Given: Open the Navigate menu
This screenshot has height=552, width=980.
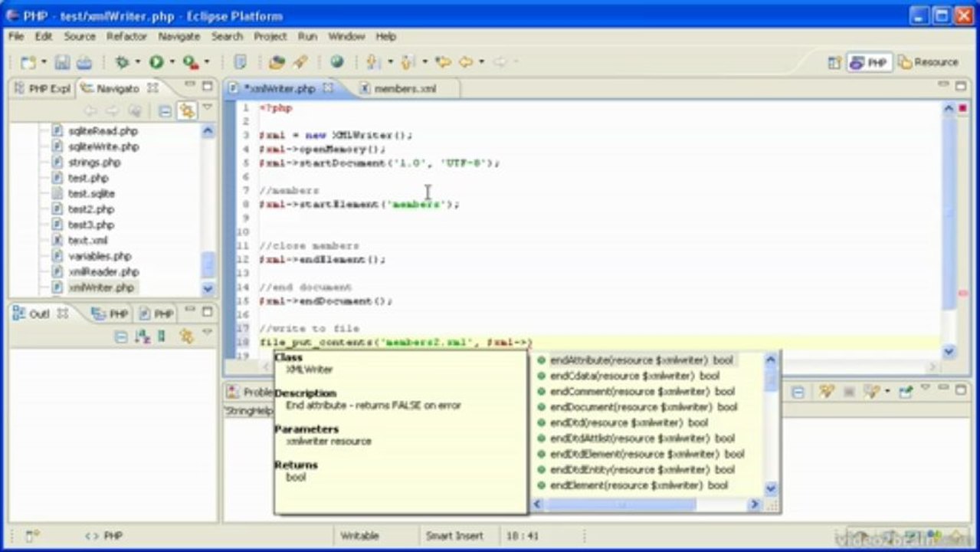Looking at the screenshot, I should click(179, 36).
